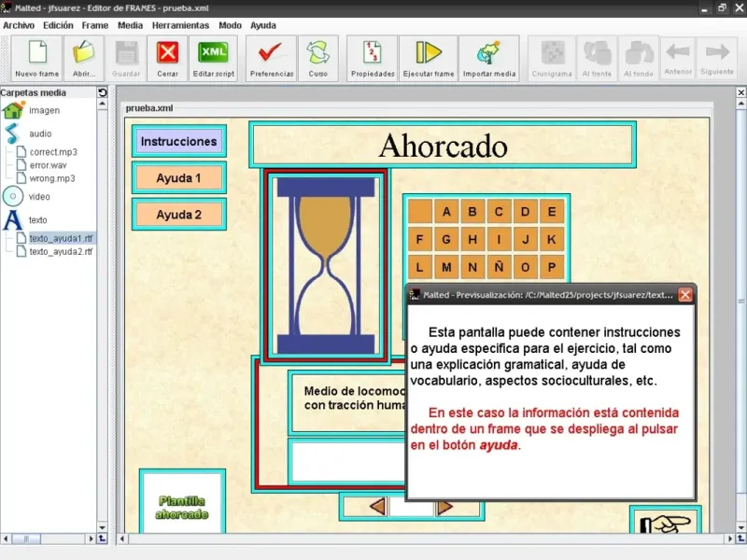Click the Ayuda 1 button
Screen dimensions: 747x560
[x=178, y=177]
